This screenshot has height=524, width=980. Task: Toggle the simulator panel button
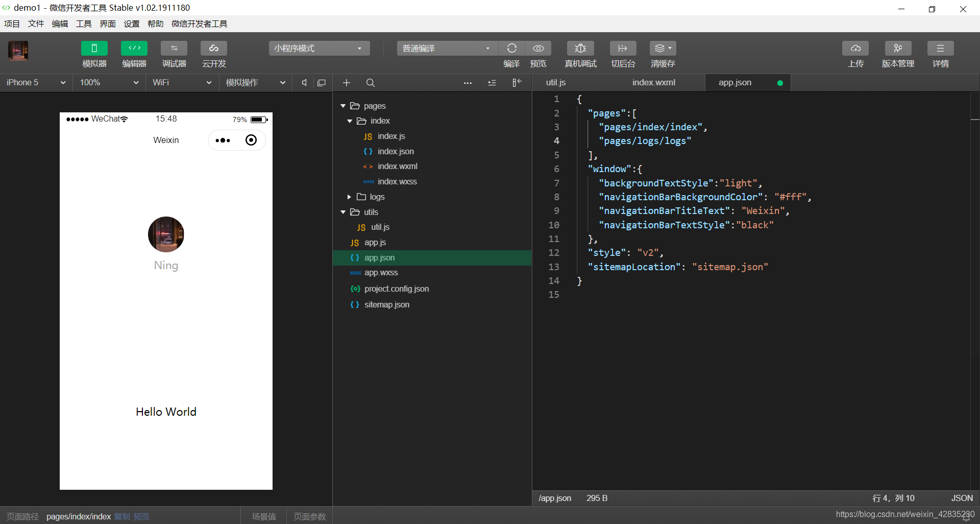(x=94, y=49)
